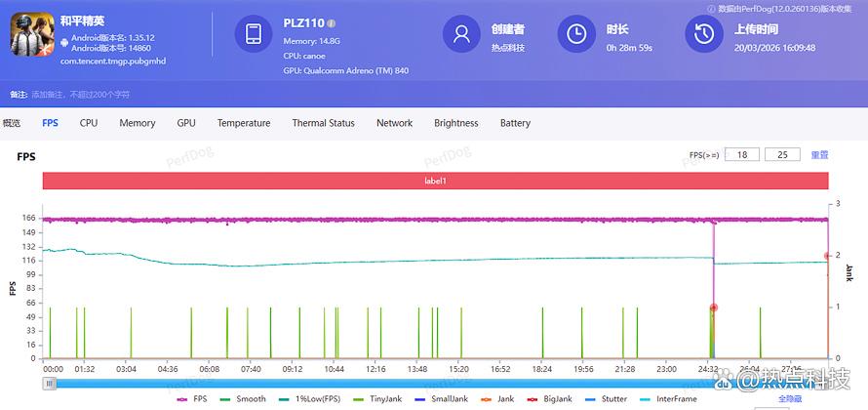Open the 概览 overview tab
The width and height of the screenshot is (868, 410).
pyautogui.click(x=12, y=123)
